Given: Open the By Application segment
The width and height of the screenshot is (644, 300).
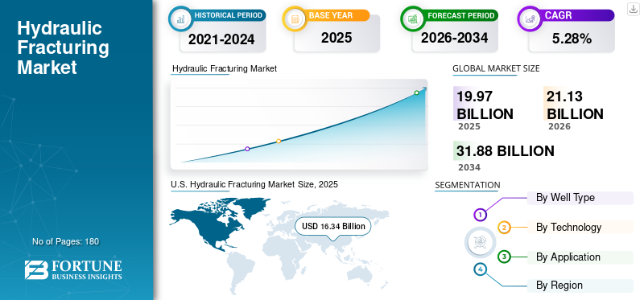Looking at the screenshot, I should [x=580, y=257].
